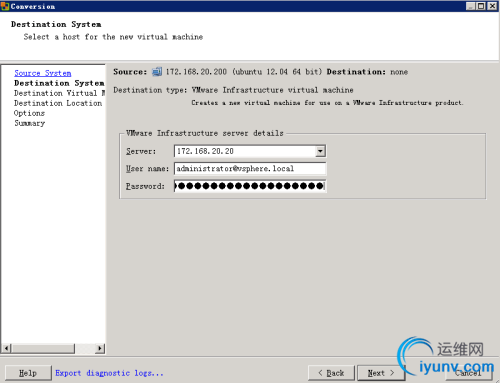
Task: Cancel the conversion wizard
Action: pyautogui.click(x=469, y=373)
